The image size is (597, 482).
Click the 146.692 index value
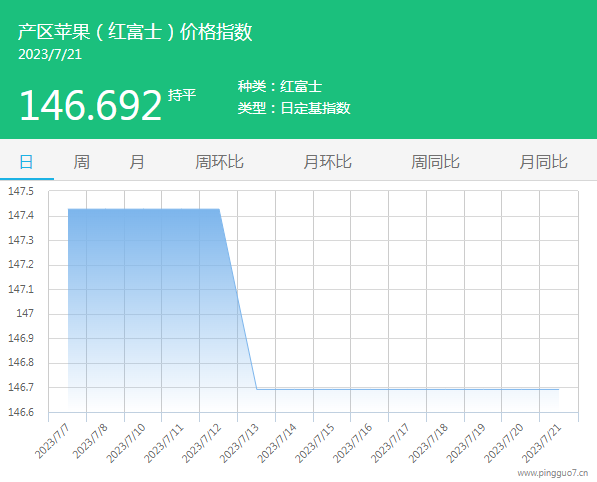91,105
